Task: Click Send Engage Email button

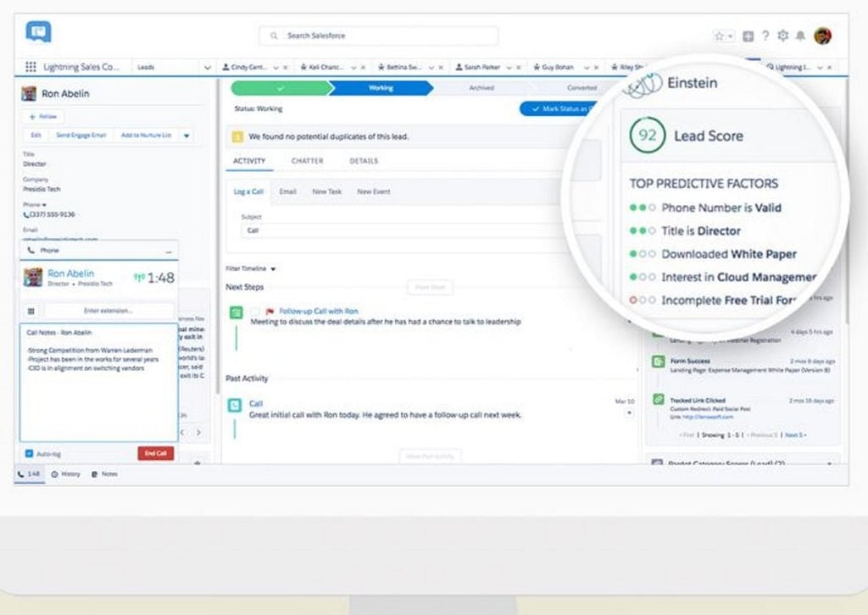Action: point(81,136)
